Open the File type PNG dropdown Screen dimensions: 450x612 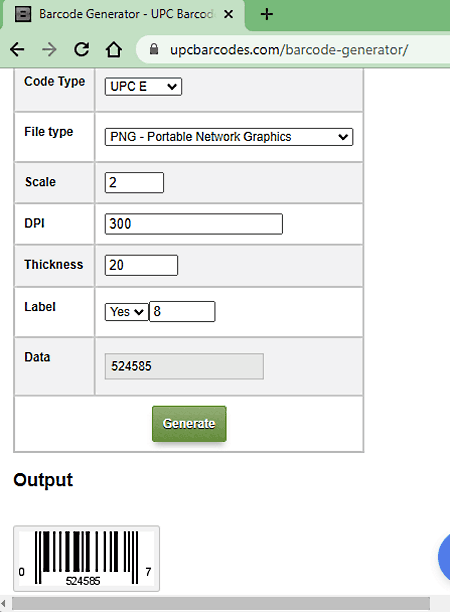click(229, 137)
